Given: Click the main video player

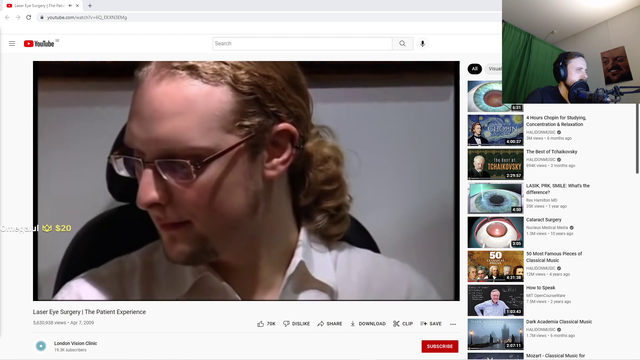Looking at the screenshot, I should tap(246, 181).
